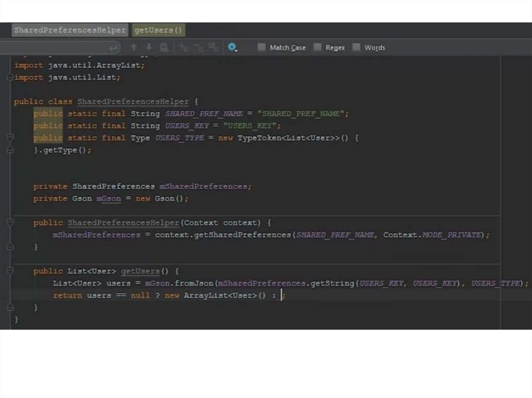
Task: Toggle the Regex checkbox
Action: (x=318, y=47)
